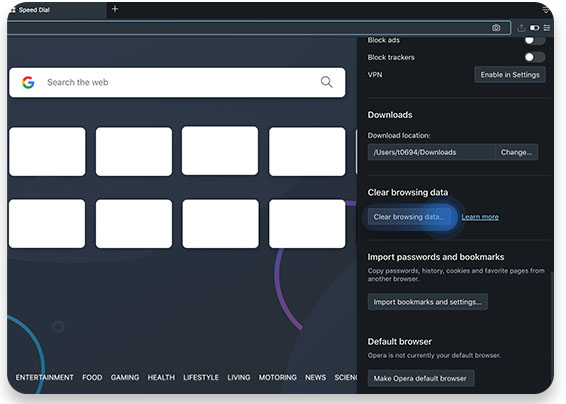
Task: Open the ENTERTAINMENT news category
Action: coord(44,377)
